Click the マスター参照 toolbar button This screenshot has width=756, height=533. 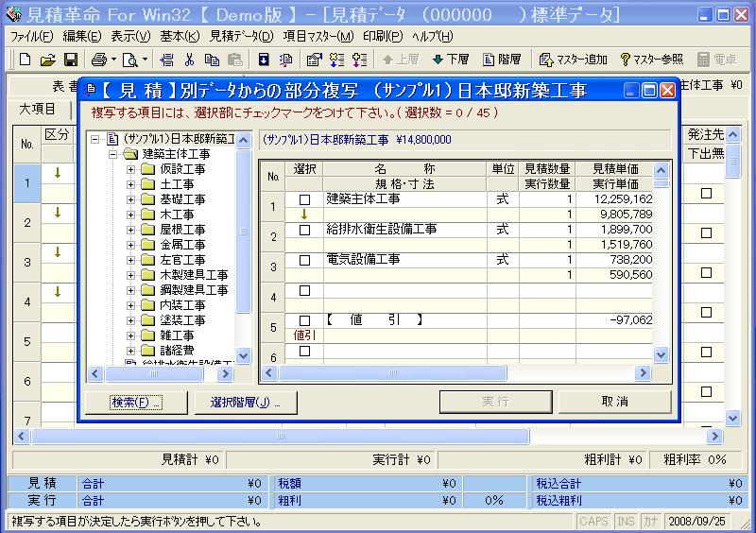click(x=651, y=60)
